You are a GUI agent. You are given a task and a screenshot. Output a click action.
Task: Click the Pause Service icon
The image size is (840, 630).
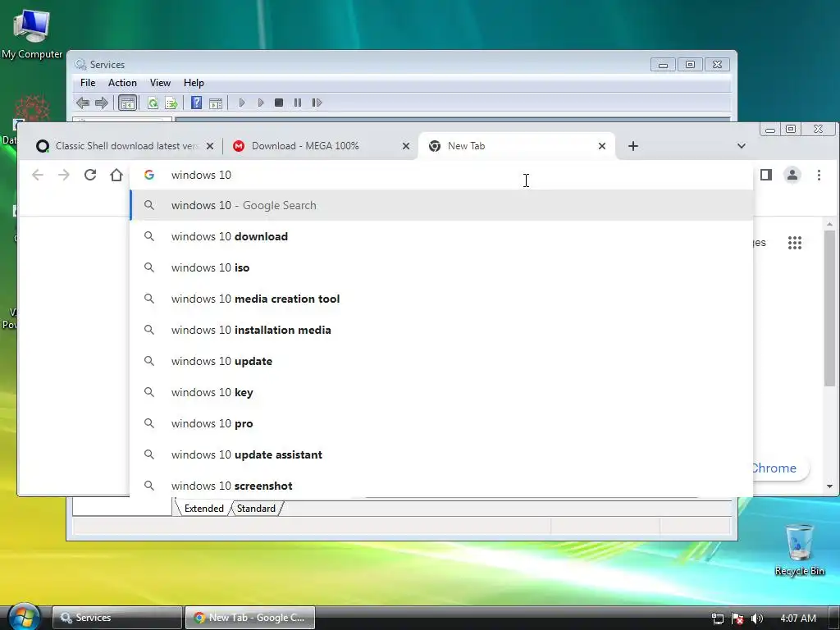(297, 103)
